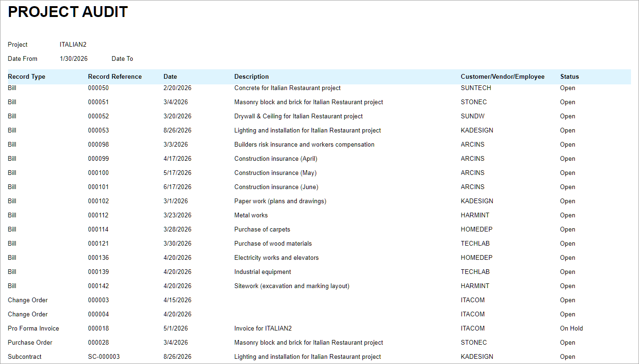Click change order reference 000003
This screenshot has height=364, width=639.
[98, 300]
